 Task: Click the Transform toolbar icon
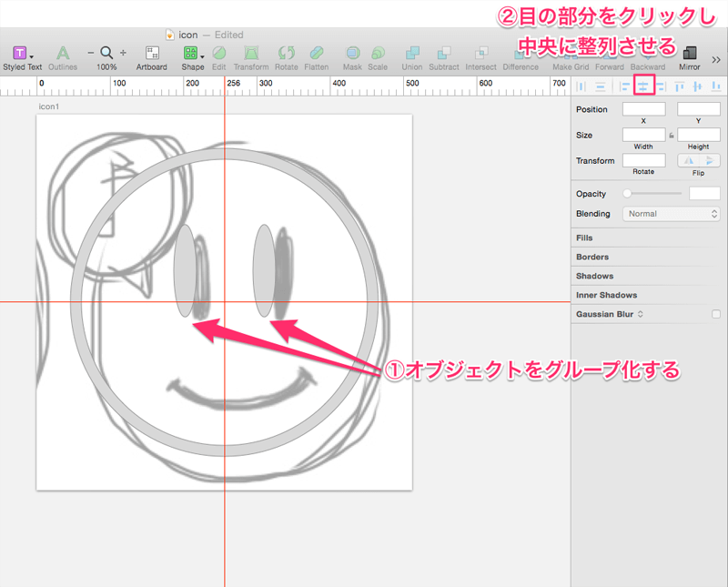pyautogui.click(x=251, y=53)
